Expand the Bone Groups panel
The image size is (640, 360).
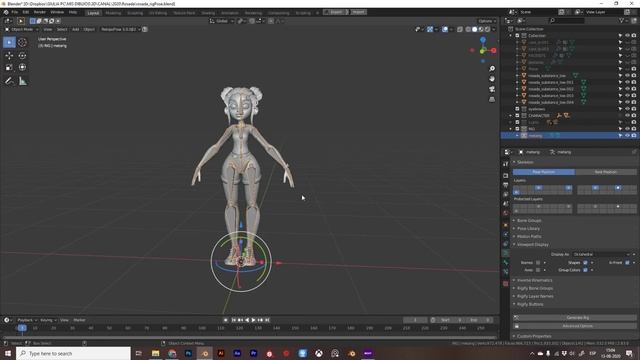tap(529, 220)
